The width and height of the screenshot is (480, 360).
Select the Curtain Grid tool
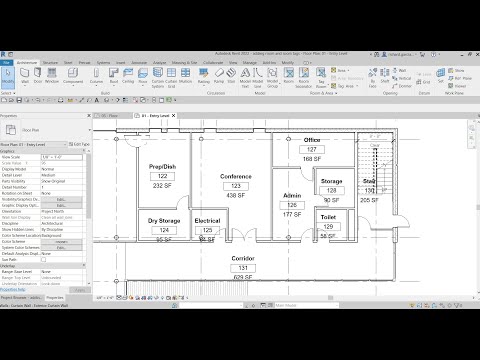[171, 78]
